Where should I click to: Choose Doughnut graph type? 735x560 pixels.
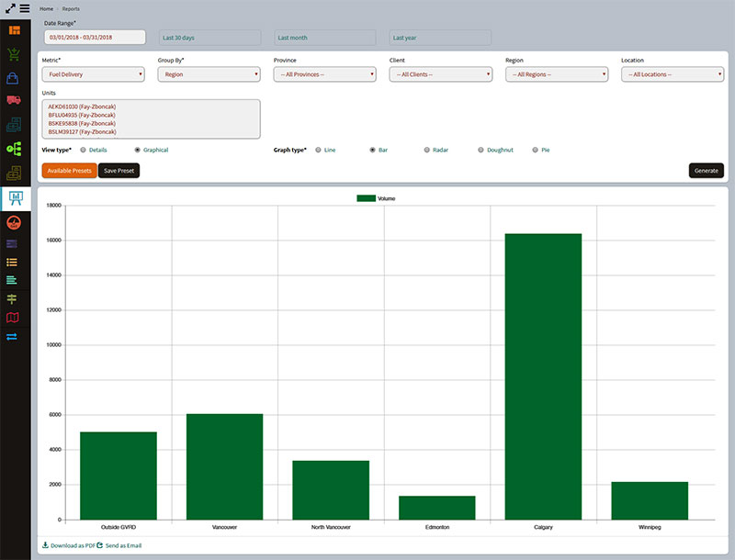(481, 150)
